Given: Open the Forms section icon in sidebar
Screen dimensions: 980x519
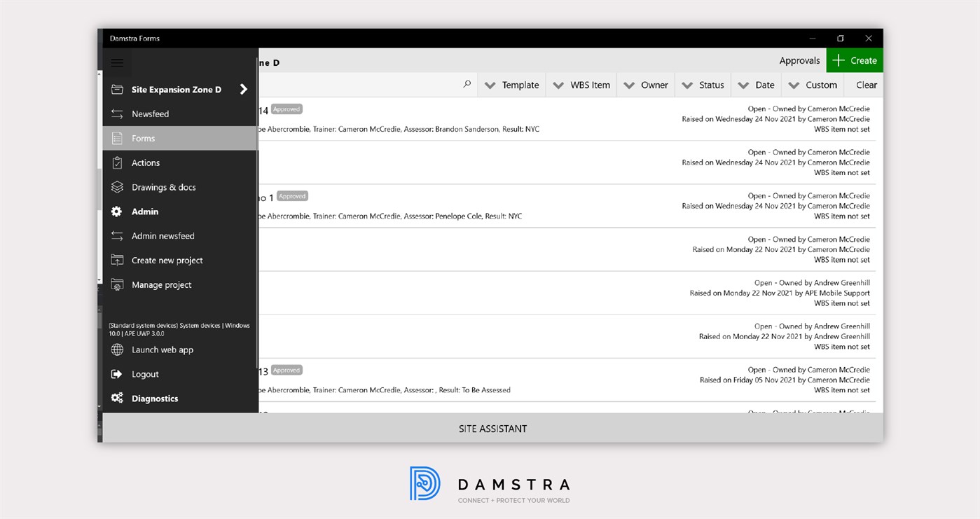Looking at the screenshot, I should coord(117,138).
